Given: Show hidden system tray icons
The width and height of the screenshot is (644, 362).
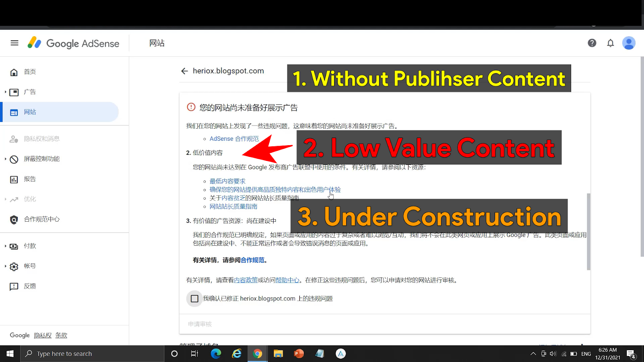Looking at the screenshot, I should [533, 354].
